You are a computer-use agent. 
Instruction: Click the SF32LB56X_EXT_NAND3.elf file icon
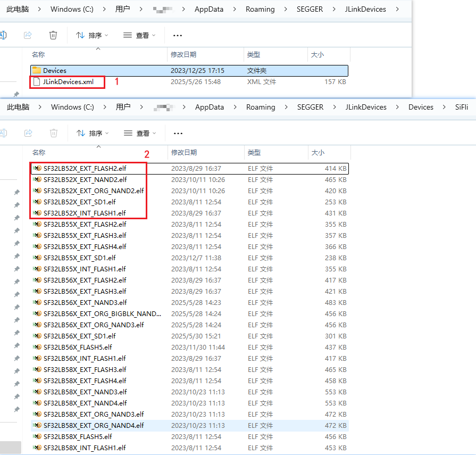pos(37,302)
